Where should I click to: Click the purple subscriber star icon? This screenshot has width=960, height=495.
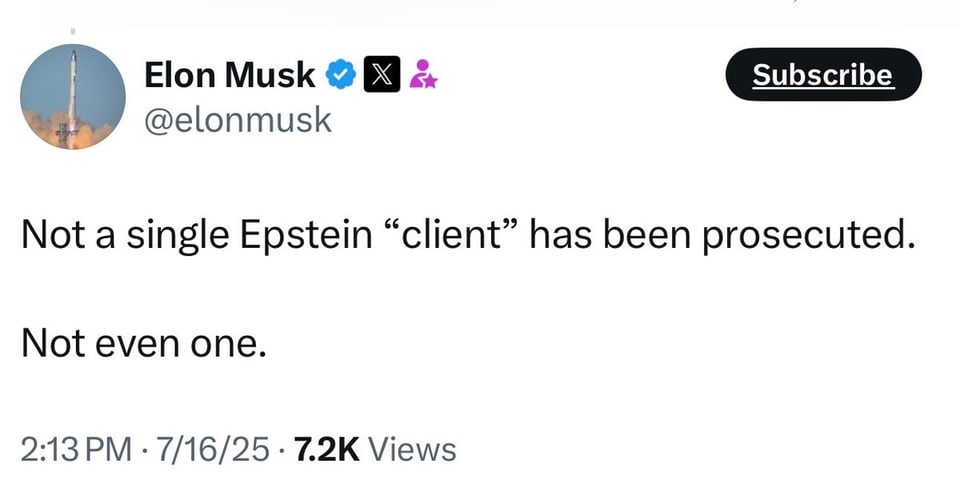coord(425,73)
